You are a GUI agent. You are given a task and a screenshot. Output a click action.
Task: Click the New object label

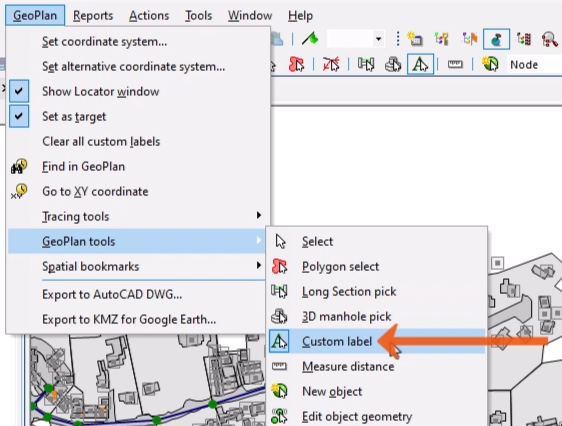pos(332,391)
